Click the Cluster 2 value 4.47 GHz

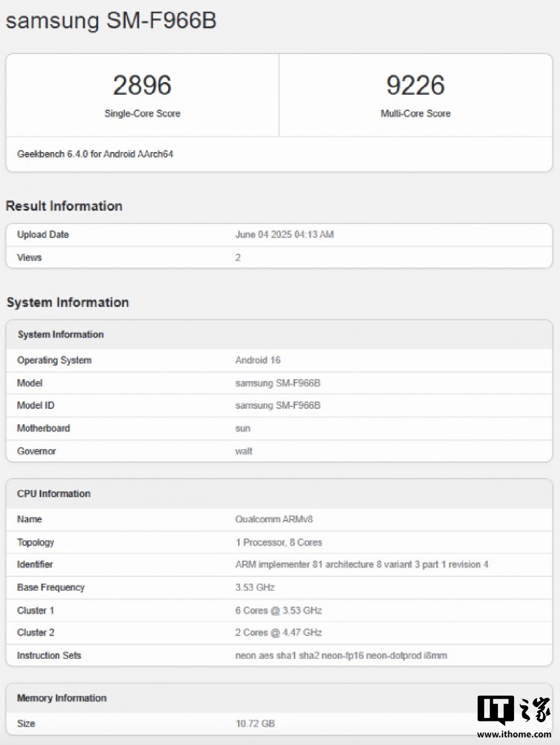click(x=278, y=633)
